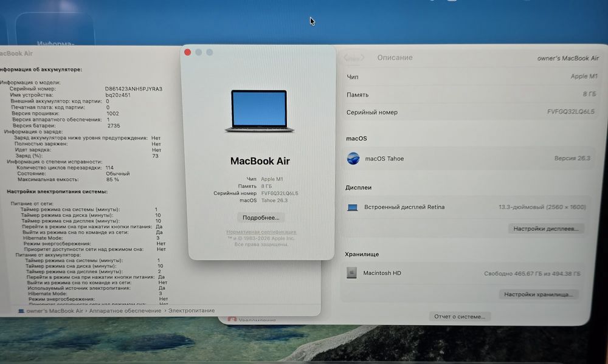
Task: Click the Информа- desktop widget
Action: pos(55,29)
